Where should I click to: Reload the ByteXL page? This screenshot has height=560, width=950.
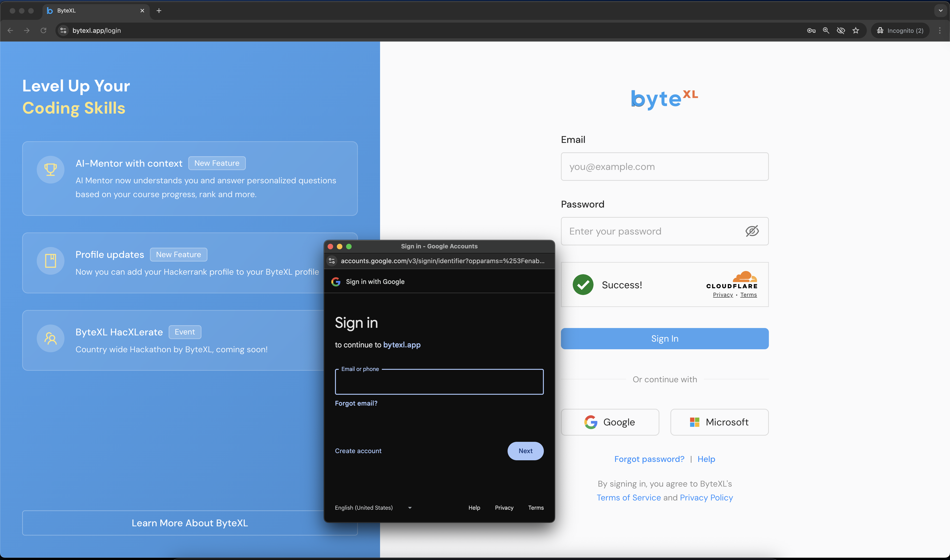coord(43,30)
